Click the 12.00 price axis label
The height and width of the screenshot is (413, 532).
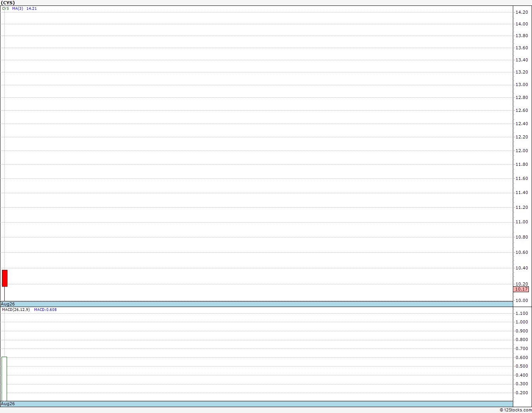(x=521, y=151)
